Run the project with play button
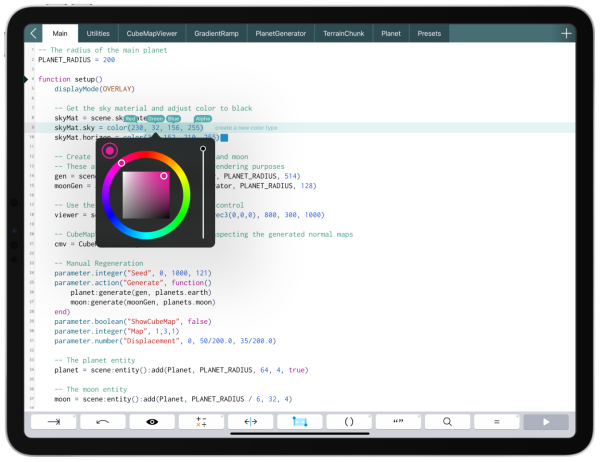The width and height of the screenshot is (600, 462). click(x=546, y=422)
